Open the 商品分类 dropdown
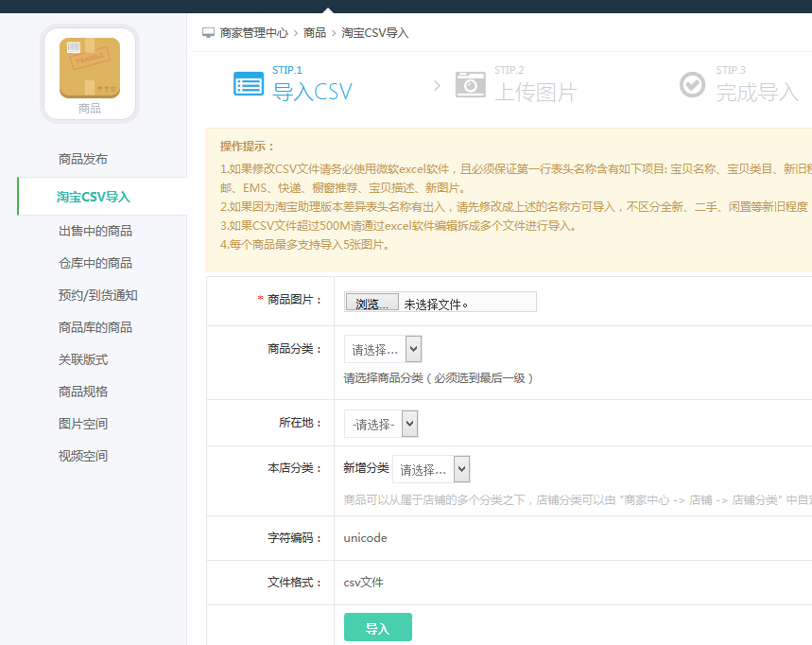812x645 pixels. tap(383, 349)
